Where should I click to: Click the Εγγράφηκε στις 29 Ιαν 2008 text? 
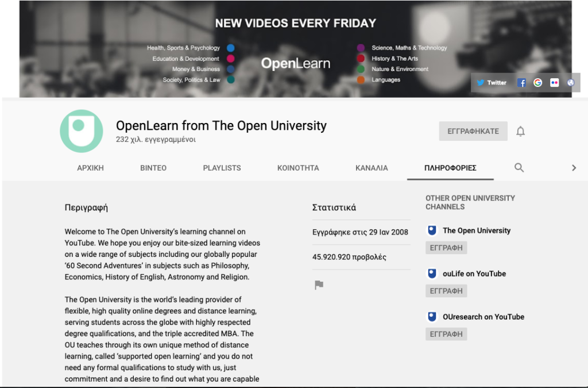point(360,232)
